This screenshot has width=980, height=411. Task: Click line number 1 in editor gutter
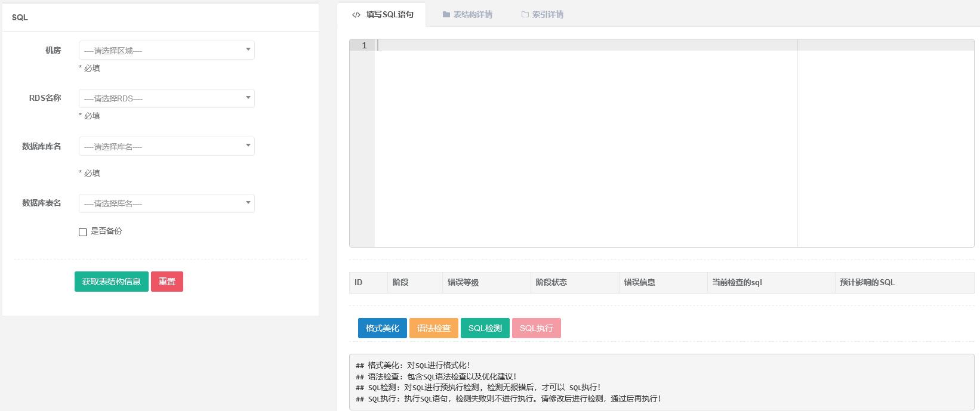(x=364, y=46)
